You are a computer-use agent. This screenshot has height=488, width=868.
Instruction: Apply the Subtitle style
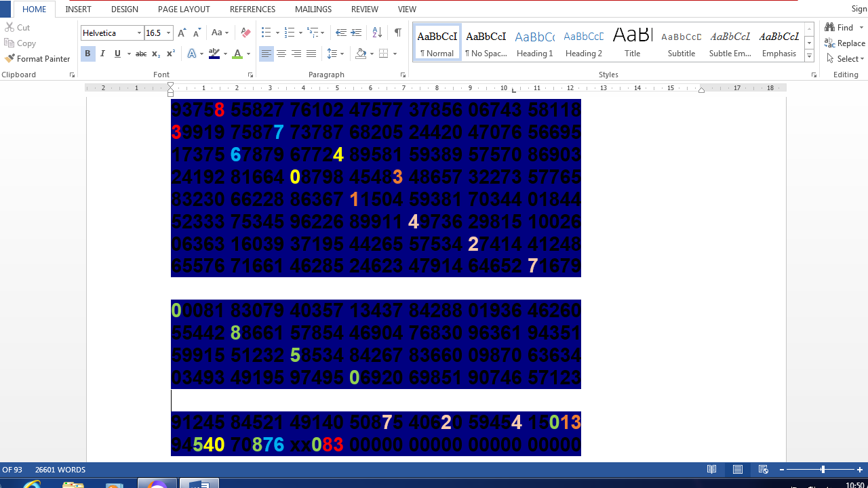pos(682,43)
